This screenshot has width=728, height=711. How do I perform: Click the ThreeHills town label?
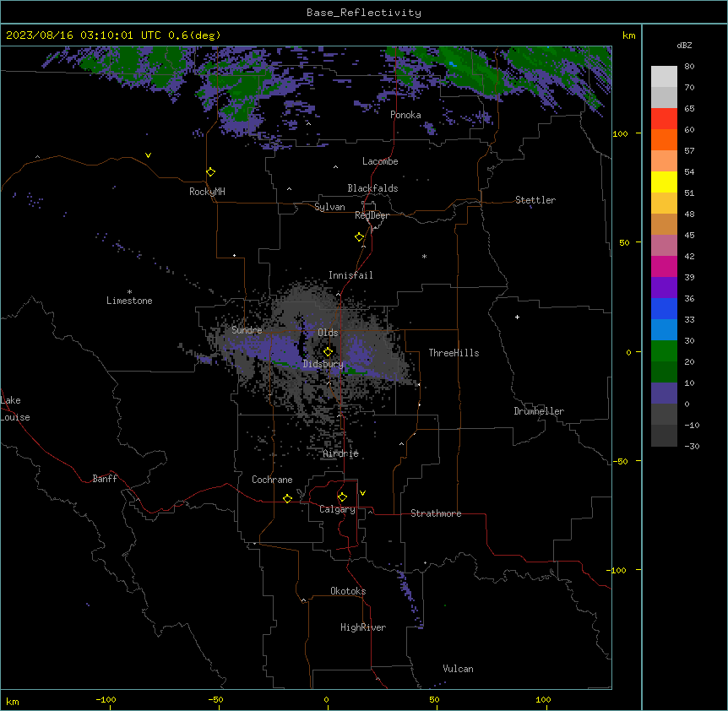click(454, 353)
